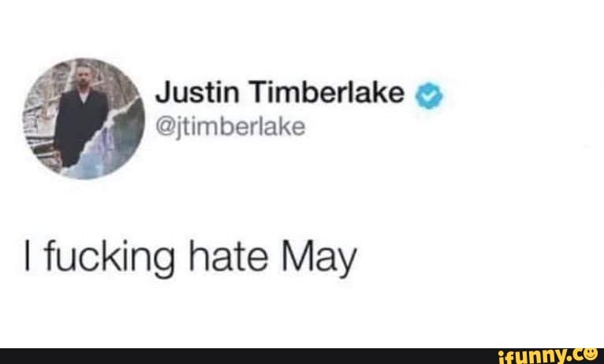604x364 pixels.
Task: Click the white checkmark inside the blue badge
Action: click(x=429, y=96)
